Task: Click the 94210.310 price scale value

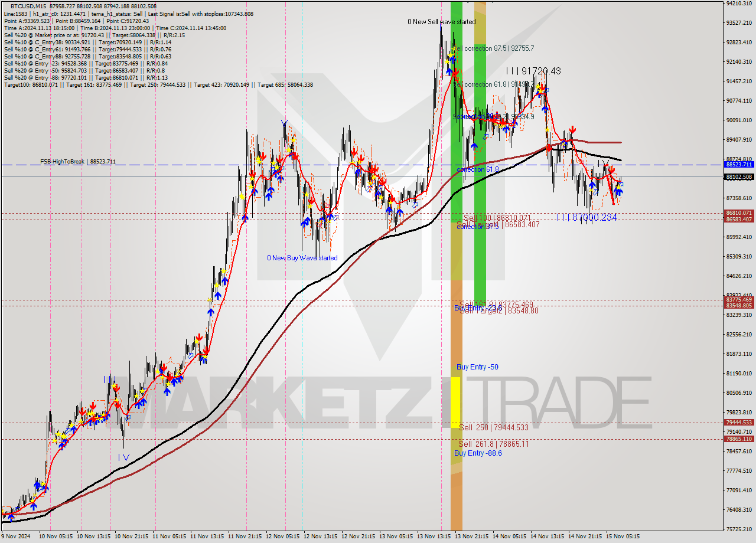Action: 739,3
